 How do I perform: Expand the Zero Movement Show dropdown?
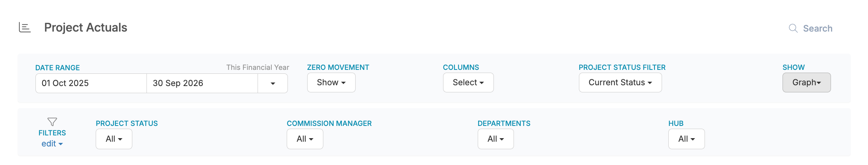click(x=331, y=82)
